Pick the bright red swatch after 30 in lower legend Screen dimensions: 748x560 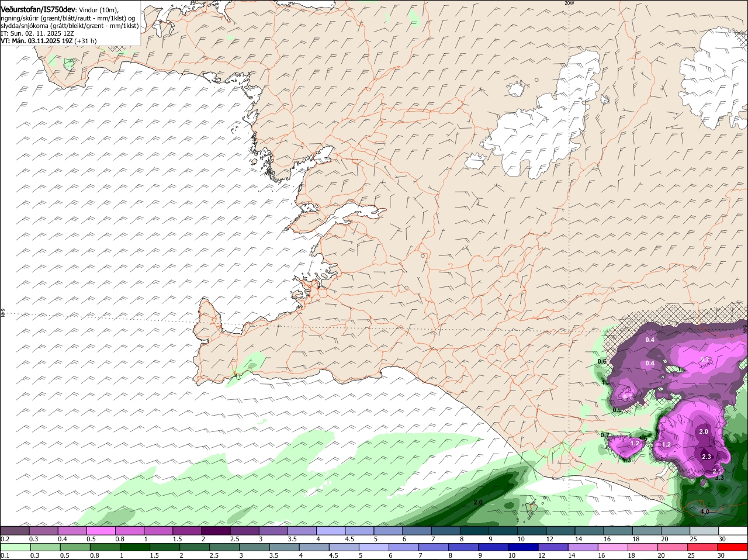(733, 547)
